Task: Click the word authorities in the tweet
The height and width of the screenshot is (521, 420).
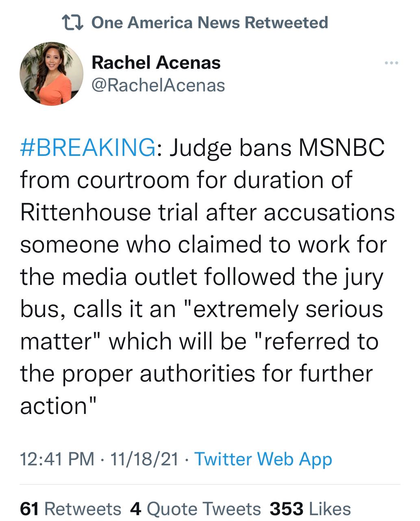Action: pyautogui.click(x=197, y=373)
